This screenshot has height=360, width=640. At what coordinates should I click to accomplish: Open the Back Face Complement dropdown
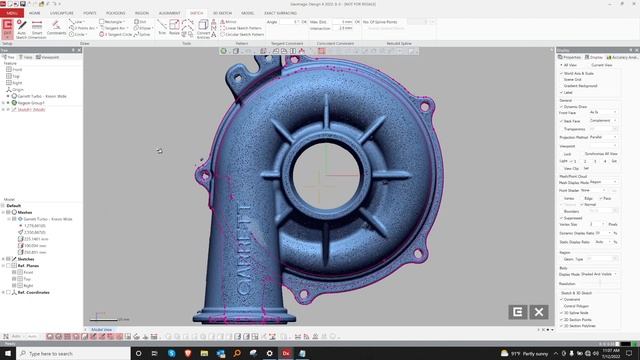coord(603,121)
